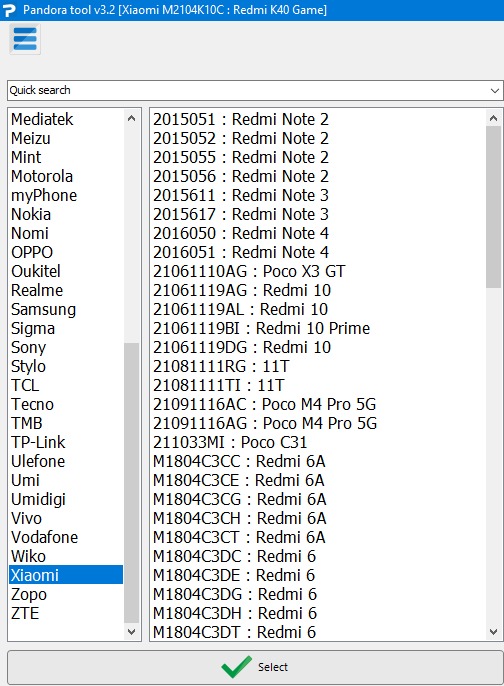The height and width of the screenshot is (686, 504).
Task: Expand the Quick search dropdown arrow
Action: [494, 91]
